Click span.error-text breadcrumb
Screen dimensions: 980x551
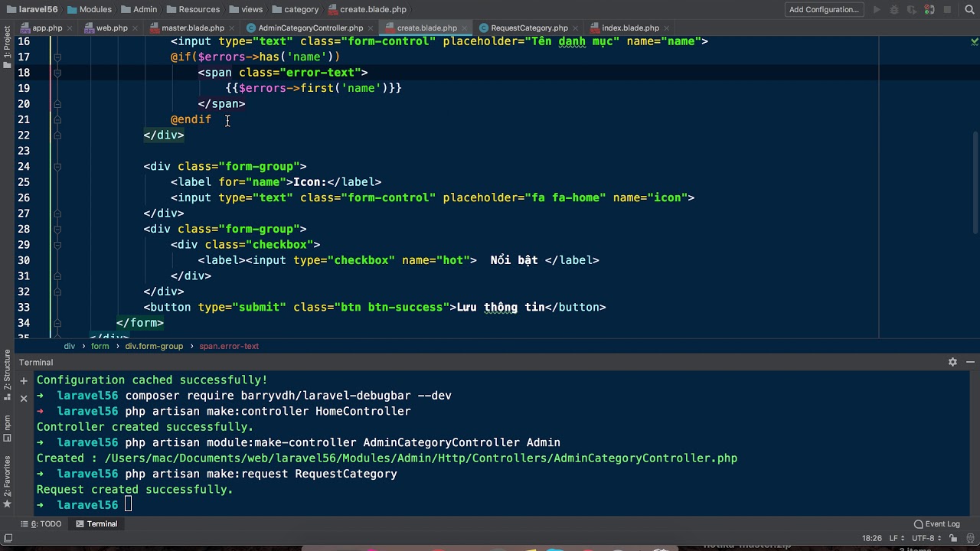coord(229,346)
